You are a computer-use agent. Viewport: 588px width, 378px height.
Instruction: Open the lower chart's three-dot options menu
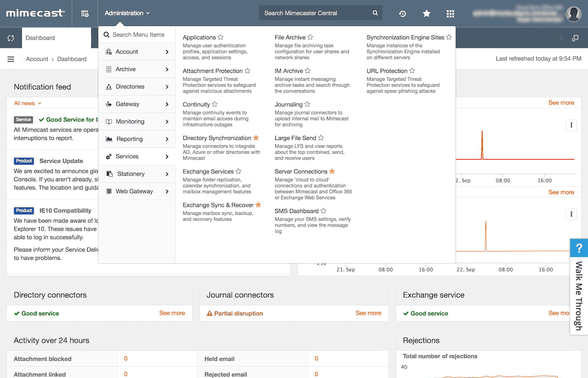[x=571, y=214]
